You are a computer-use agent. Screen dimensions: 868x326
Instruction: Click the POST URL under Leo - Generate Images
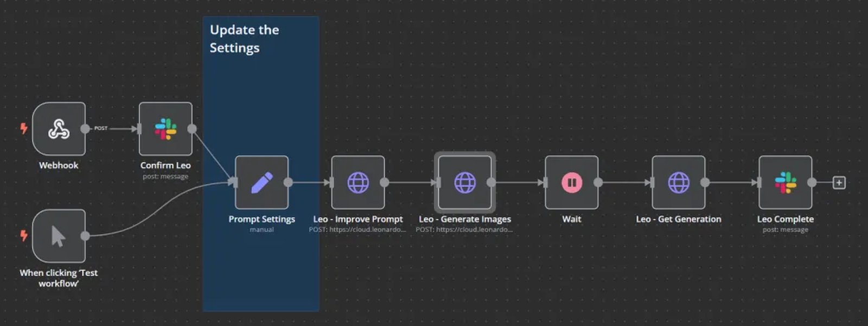pos(464,230)
